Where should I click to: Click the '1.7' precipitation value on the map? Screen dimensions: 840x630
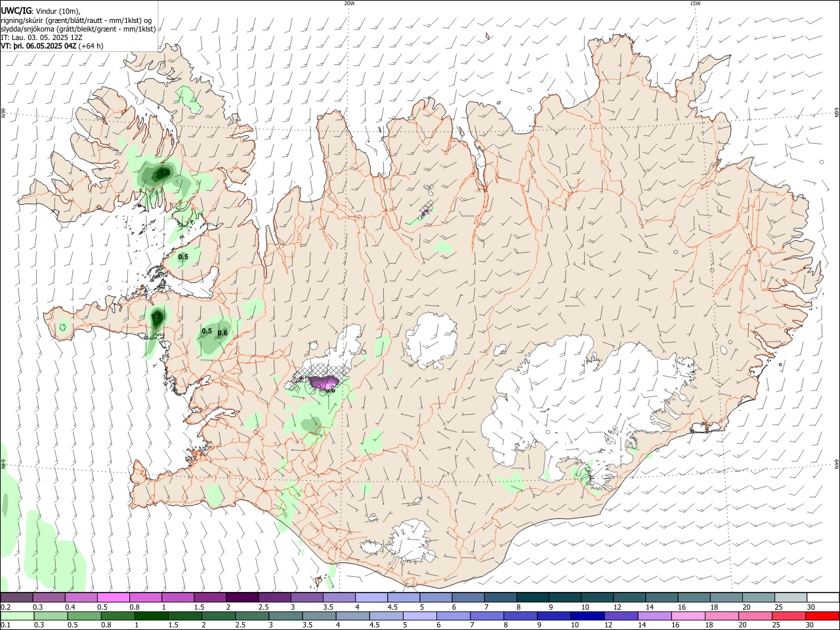(x=156, y=317)
